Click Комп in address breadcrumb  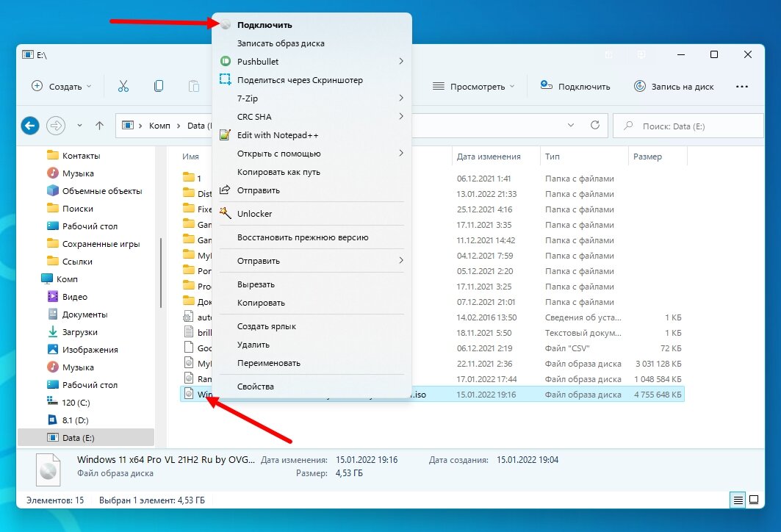(159, 126)
